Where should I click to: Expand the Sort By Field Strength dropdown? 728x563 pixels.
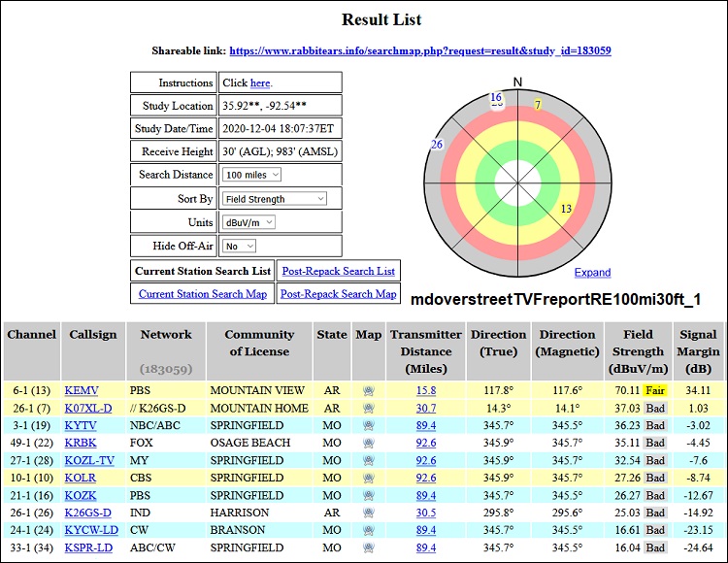pos(275,199)
